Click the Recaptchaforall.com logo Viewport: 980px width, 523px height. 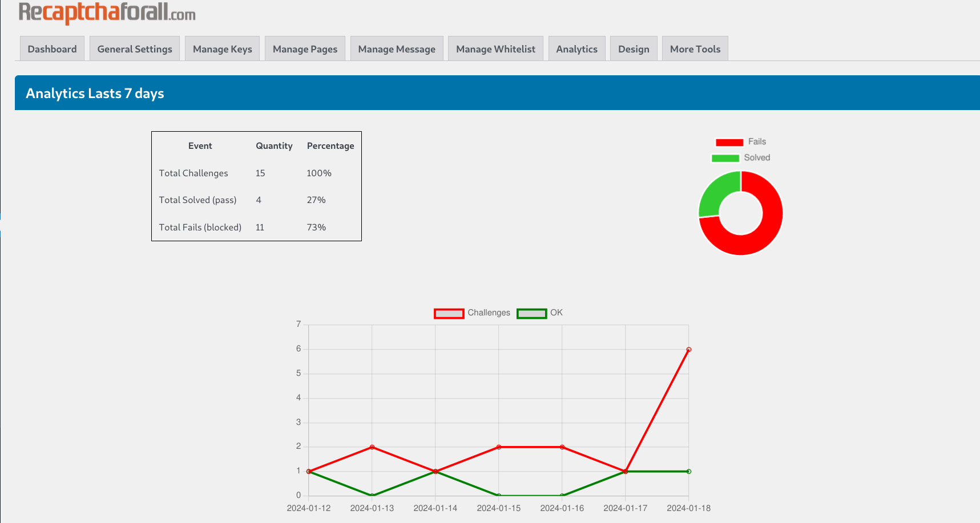pos(106,11)
